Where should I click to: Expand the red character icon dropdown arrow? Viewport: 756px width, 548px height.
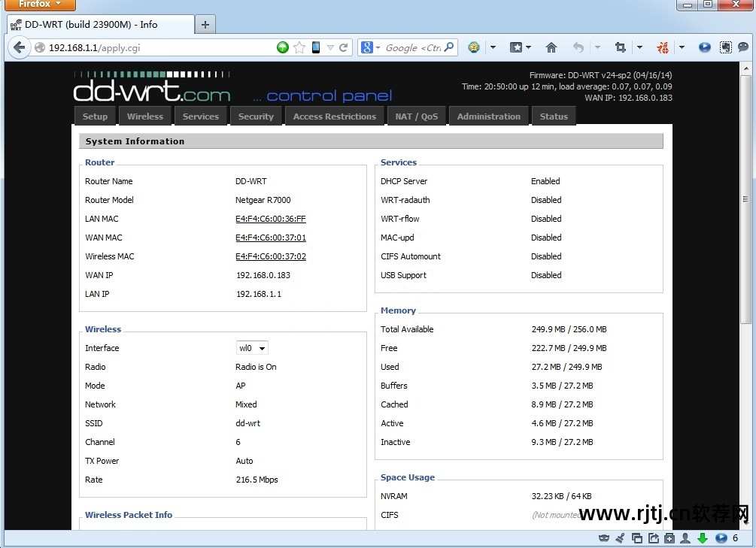(x=682, y=47)
